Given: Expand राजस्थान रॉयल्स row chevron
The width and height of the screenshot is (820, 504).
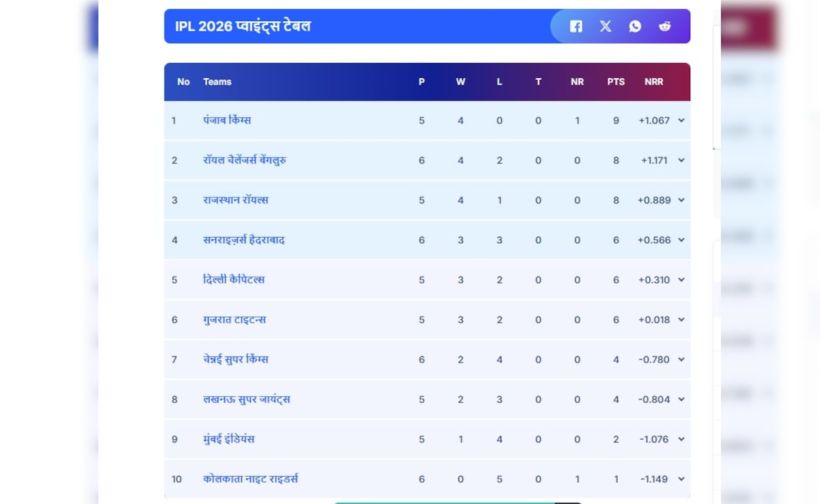Looking at the screenshot, I should point(681,200).
